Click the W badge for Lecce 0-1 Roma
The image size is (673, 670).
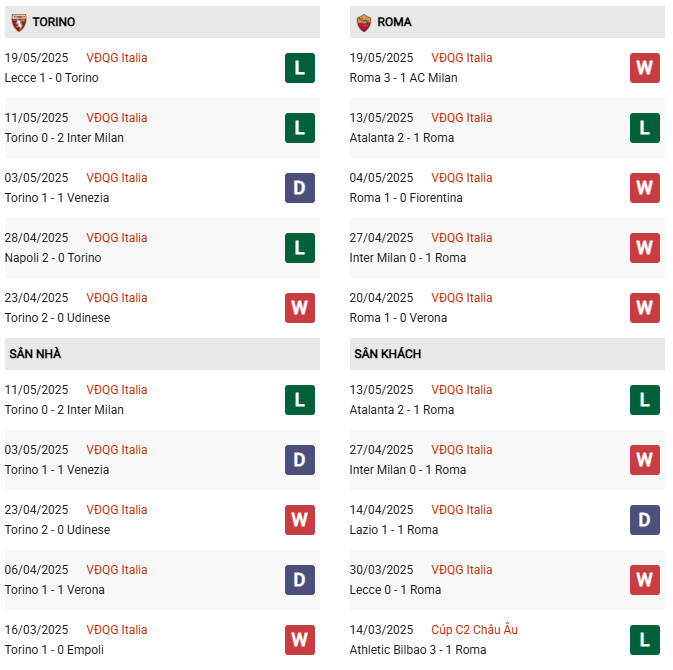click(x=645, y=580)
